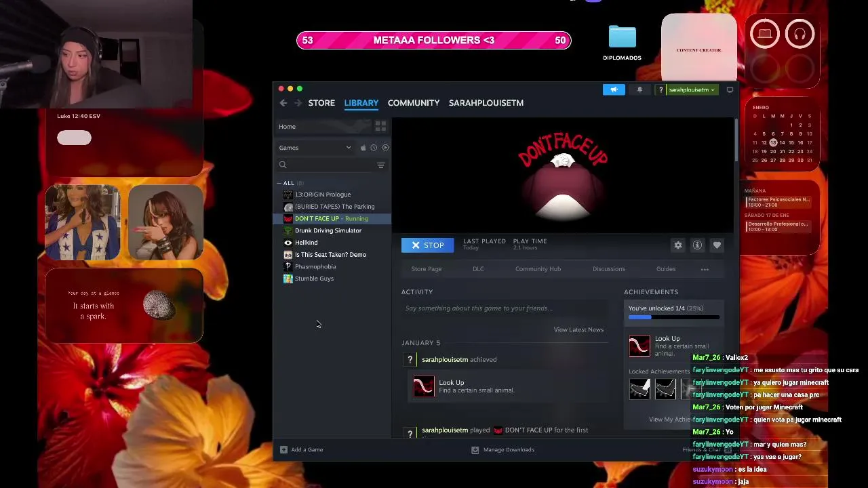Image resolution: width=868 pixels, height=488 pixels.
Task: Toggle sort by recent activity clock icon
Action: coord(374,148)
